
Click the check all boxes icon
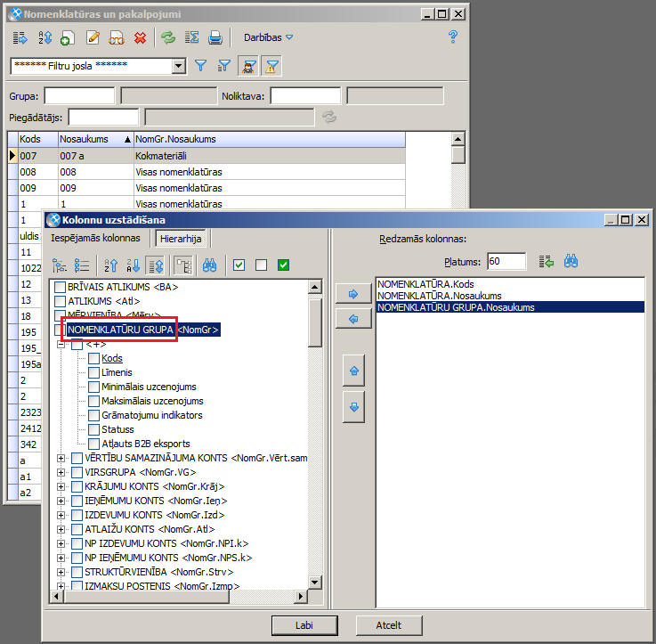[239, 265]
